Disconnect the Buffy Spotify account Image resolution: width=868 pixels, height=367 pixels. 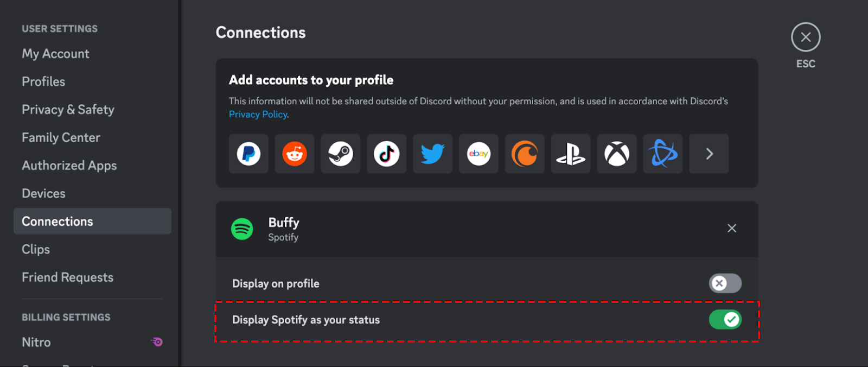732,229
